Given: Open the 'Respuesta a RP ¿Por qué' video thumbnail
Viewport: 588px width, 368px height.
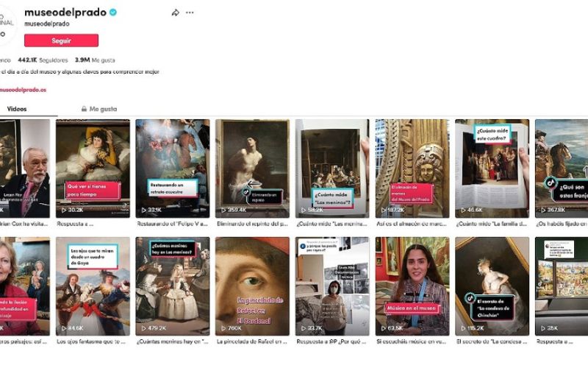Looking at the screenshot, I should tap(332, 286).
